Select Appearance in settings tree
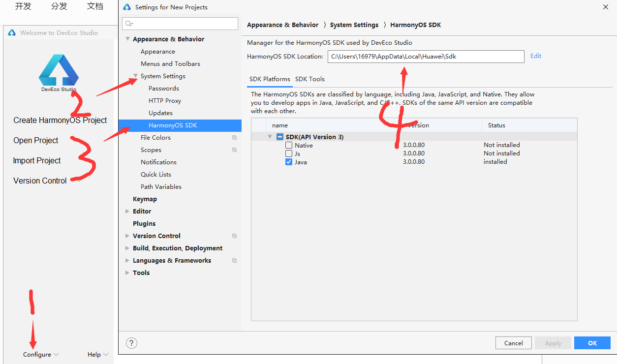617x364 pixels. [158, 52]
